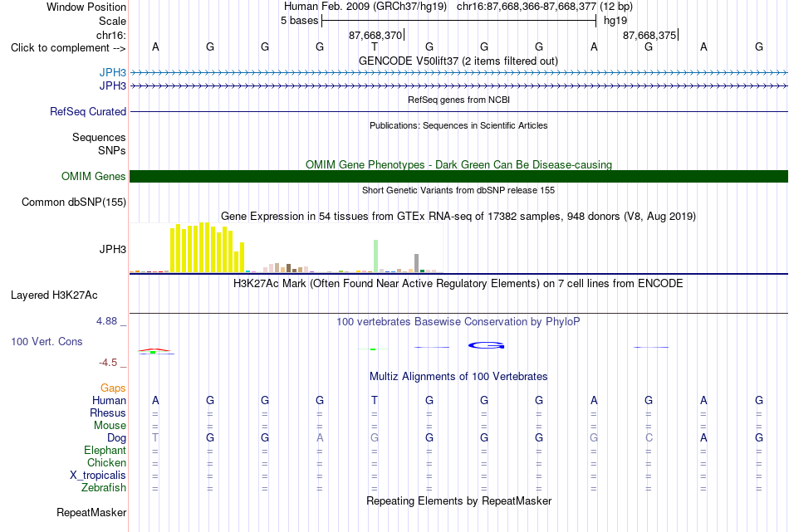789x532 pixels.
Task: Click the Layered H3K27Ac track label
Action: pyautogui.click(x=54, y=295)
